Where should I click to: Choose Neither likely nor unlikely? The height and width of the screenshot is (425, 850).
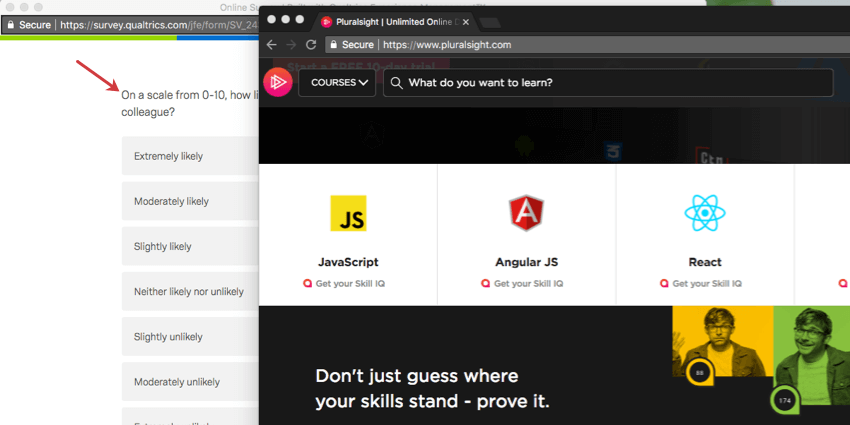190,292
